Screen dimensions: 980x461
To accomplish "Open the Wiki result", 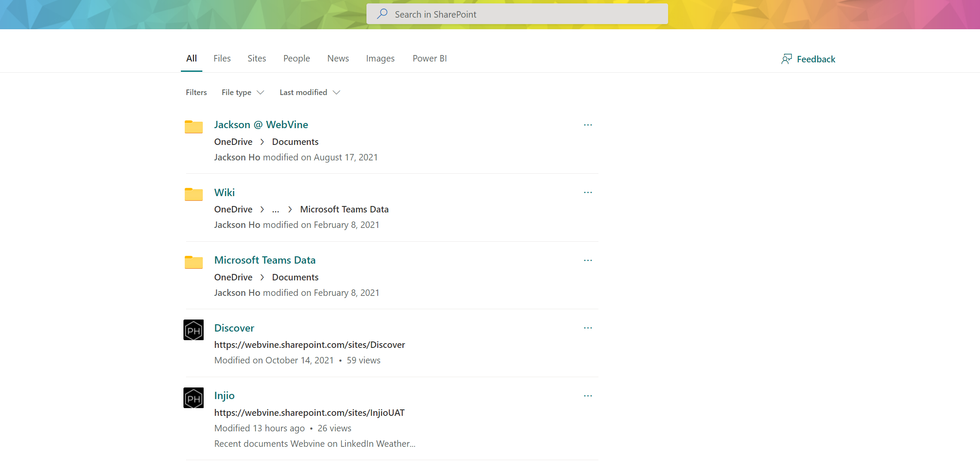I will (225, 193).
